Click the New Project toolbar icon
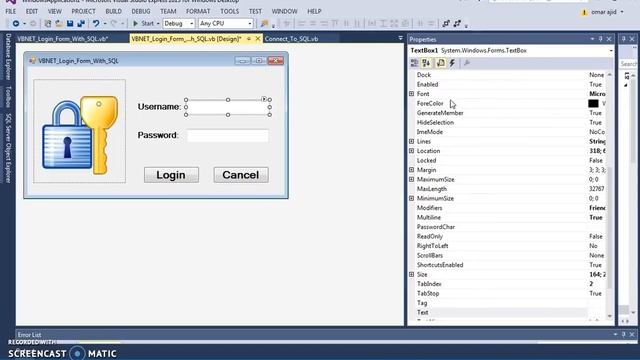Viewport: 640px width, 360px height. click(48, 24)
